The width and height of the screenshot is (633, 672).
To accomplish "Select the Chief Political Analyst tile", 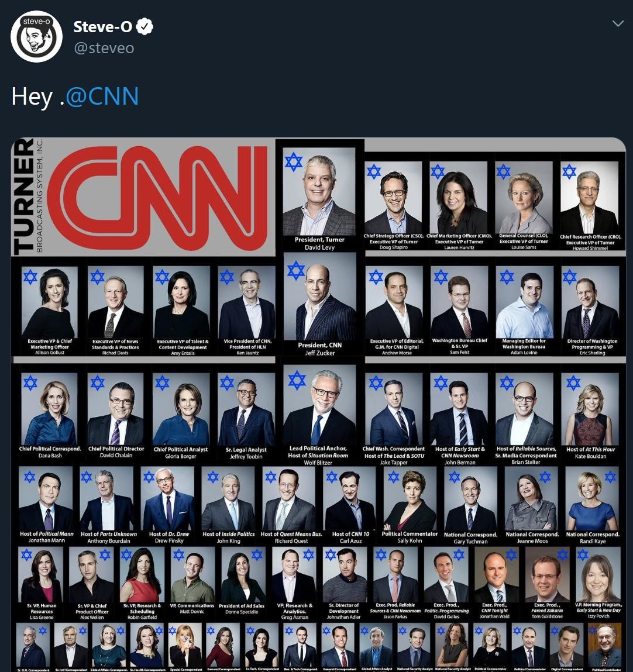I will coord(180,416).
